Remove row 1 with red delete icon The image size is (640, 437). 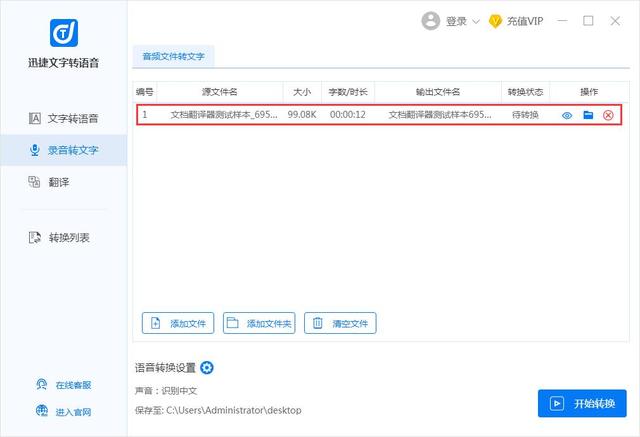[x=608, y=115]
